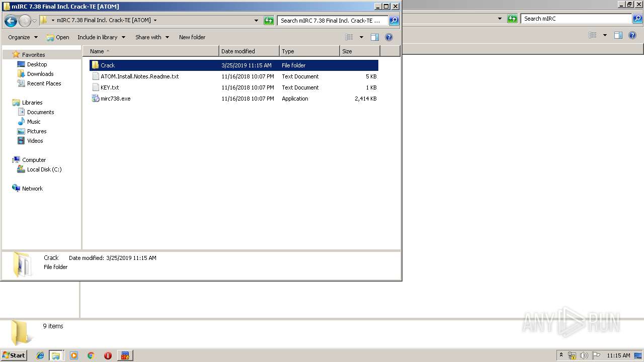Open view options dropdown in background window
Screen dimensions: 644x362
pos(605,35)
